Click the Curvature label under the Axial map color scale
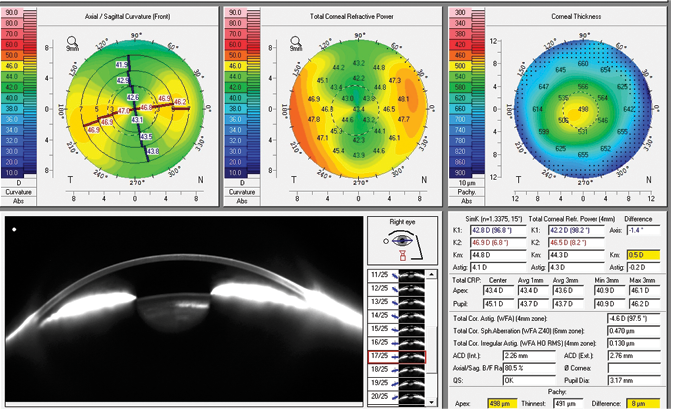The width and height of the screenshot is (676, 409). click(19, 192)
